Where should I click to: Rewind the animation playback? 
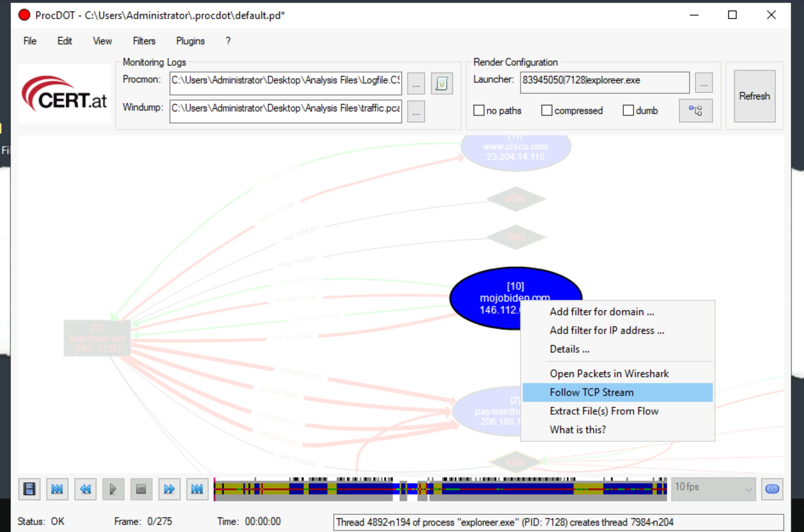coord(85,489)
